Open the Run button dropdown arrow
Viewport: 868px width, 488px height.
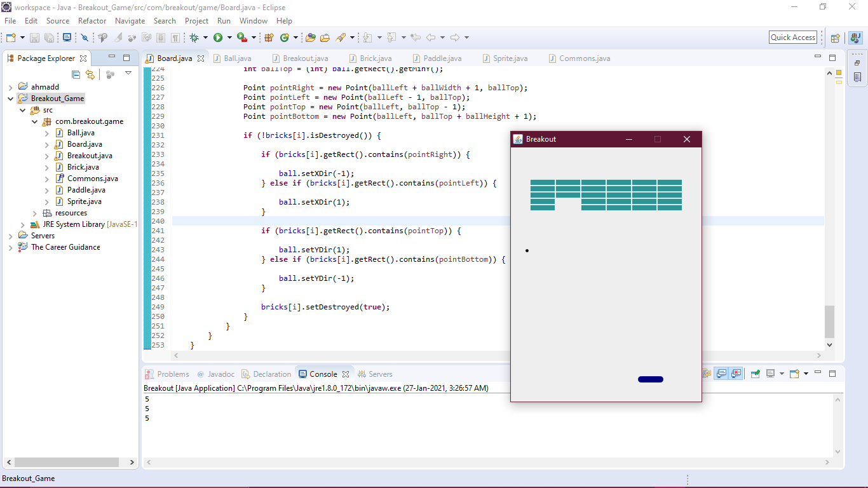pos(229,37)
